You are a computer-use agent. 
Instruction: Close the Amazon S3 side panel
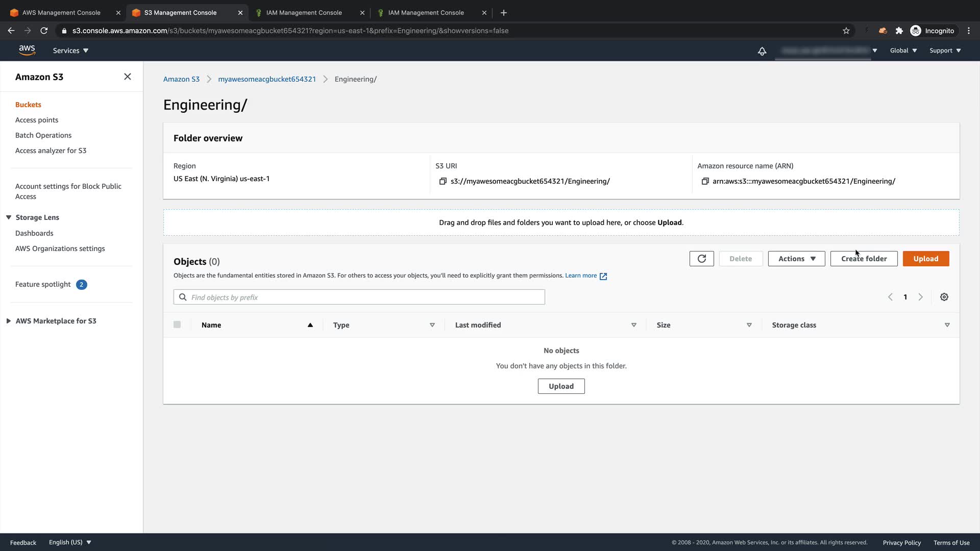pos(128,77)
